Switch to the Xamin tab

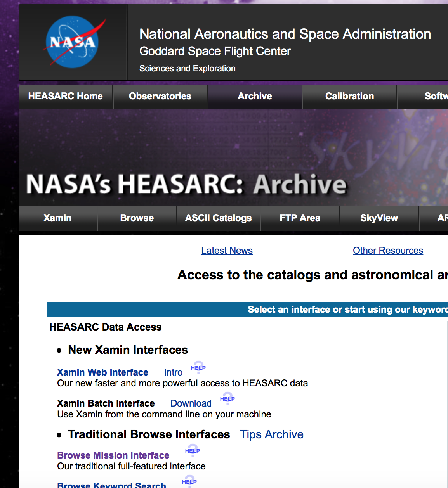[57, 218]
